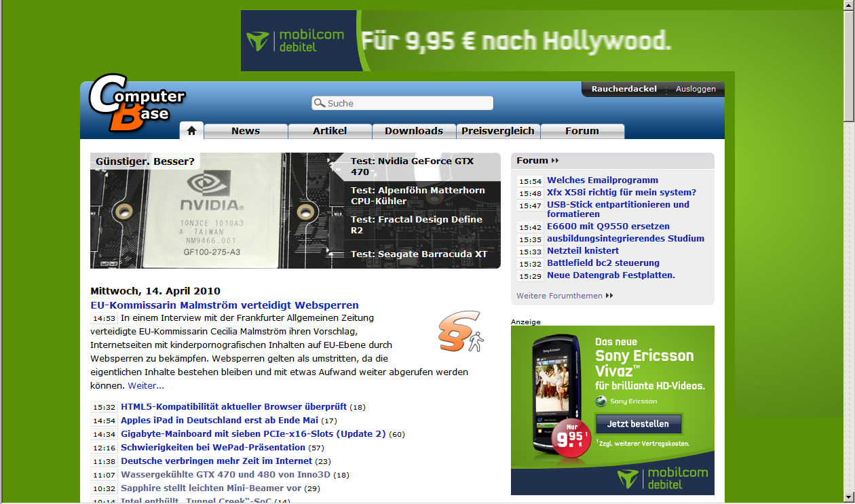Screen dimensions: 855x504
Task: Click the 9,95 price badge in the ad
Action: point(570,440)
